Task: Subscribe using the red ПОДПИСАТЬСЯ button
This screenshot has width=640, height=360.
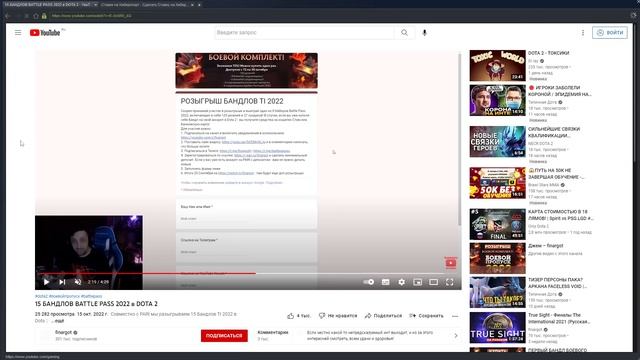Action: (x=224, y=336)
